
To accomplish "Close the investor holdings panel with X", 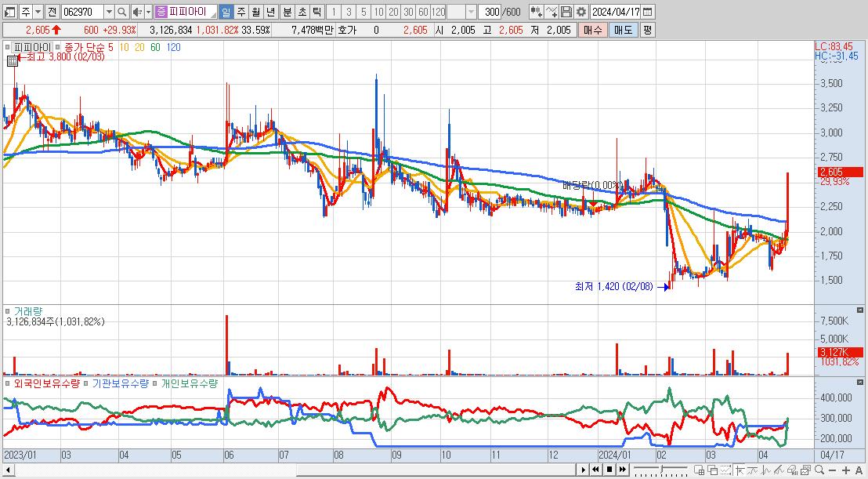I will click(x=860, y=383).
